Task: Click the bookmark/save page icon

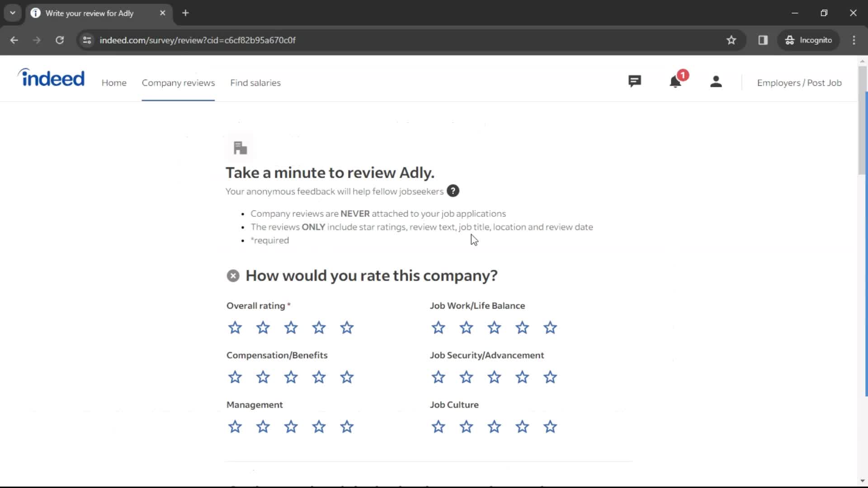Action: [731, 40]
